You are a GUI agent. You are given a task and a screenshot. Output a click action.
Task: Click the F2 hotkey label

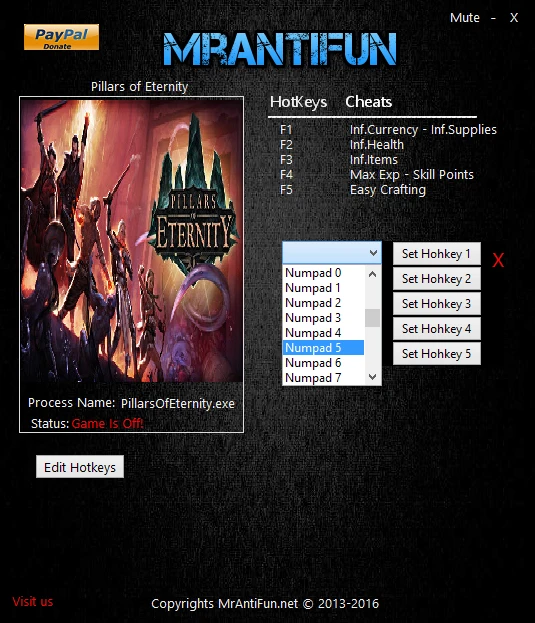tap(286, 145)
